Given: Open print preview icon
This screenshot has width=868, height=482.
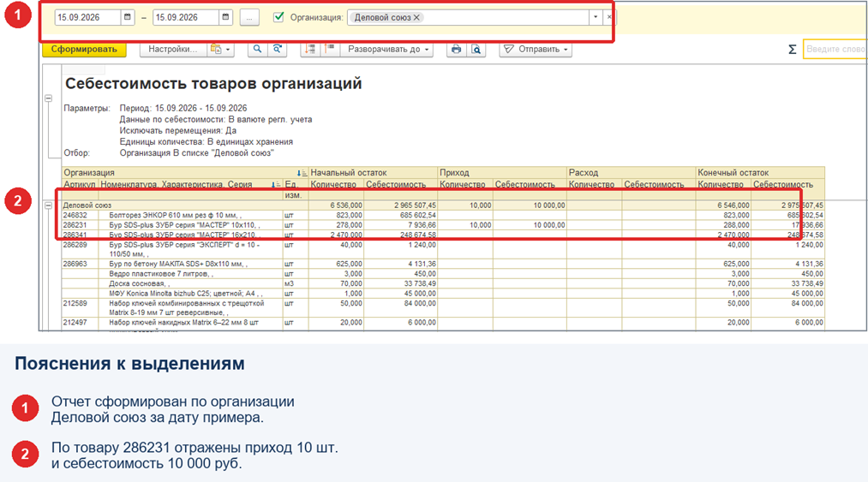Looking at the screenshot, I should [x=476, y=50].
